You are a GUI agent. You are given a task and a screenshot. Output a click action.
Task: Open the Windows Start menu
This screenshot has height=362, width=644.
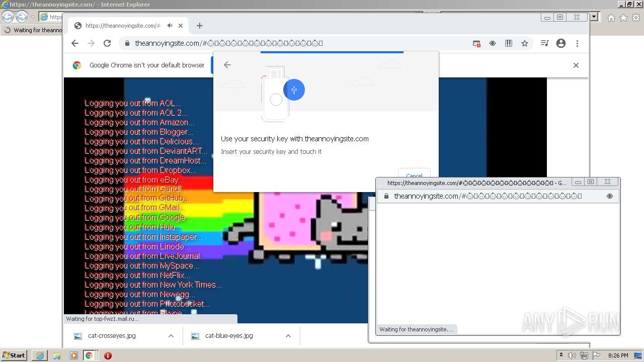(x=14, y=355)
